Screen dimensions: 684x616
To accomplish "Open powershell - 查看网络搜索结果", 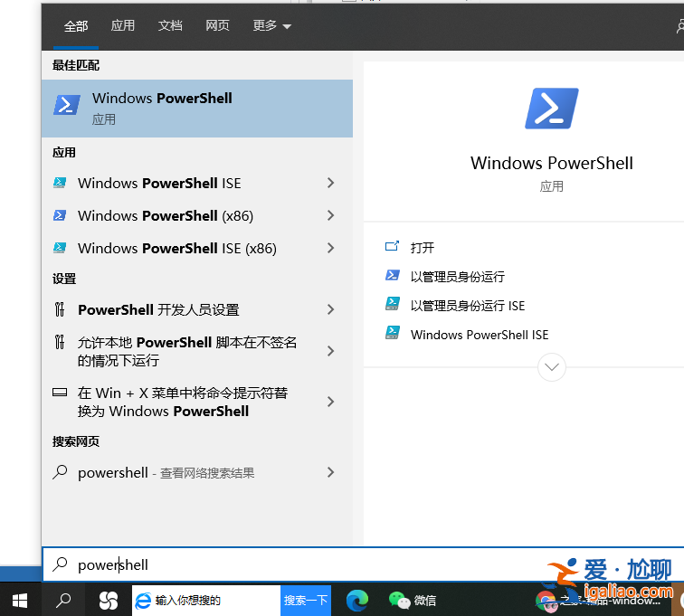I will 197,472.
